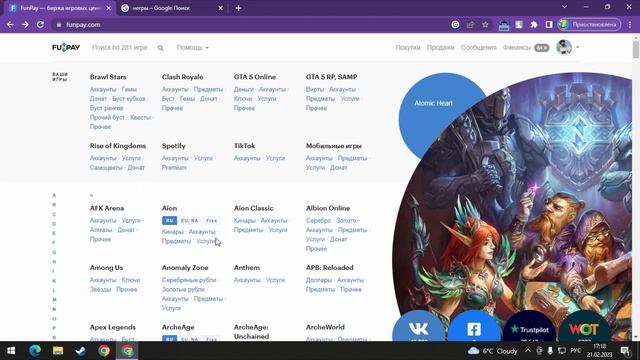The height and width of the screenshot is (360, 640).
Task: Select the Free server toggle under Aion
Action: 211,221
